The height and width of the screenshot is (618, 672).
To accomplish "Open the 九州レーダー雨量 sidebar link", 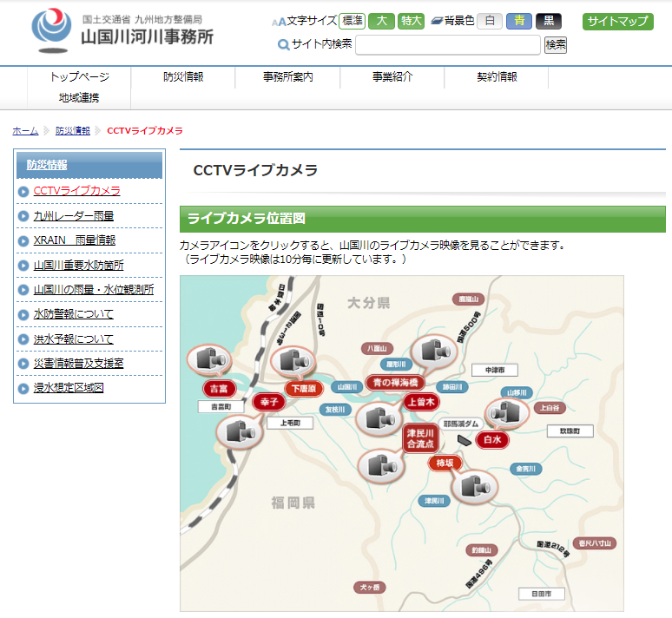I will coord(74,216).
